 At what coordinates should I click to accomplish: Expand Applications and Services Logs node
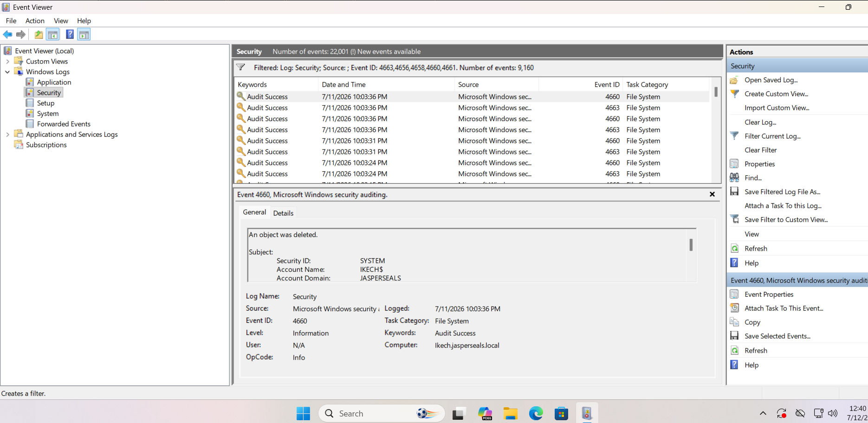tap(7, 135)
